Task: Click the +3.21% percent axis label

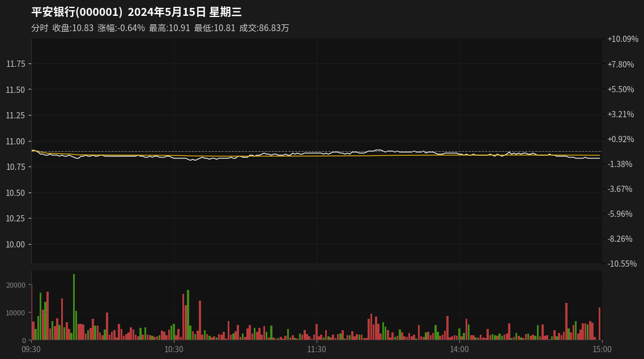Action: (x=621, y=114)
